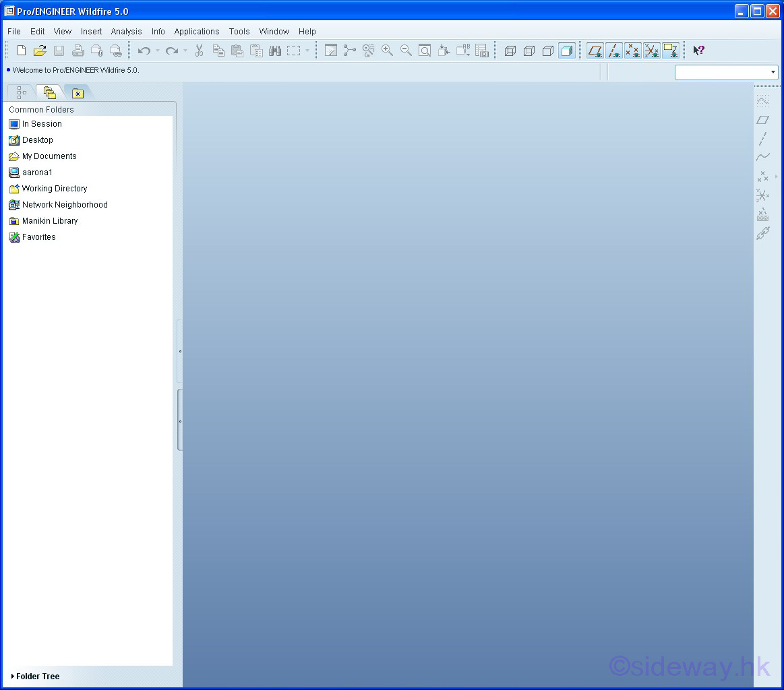This screenshot has width=784, height=690.
Task: Toggle datum points display
Action: [x=632, y=51]
